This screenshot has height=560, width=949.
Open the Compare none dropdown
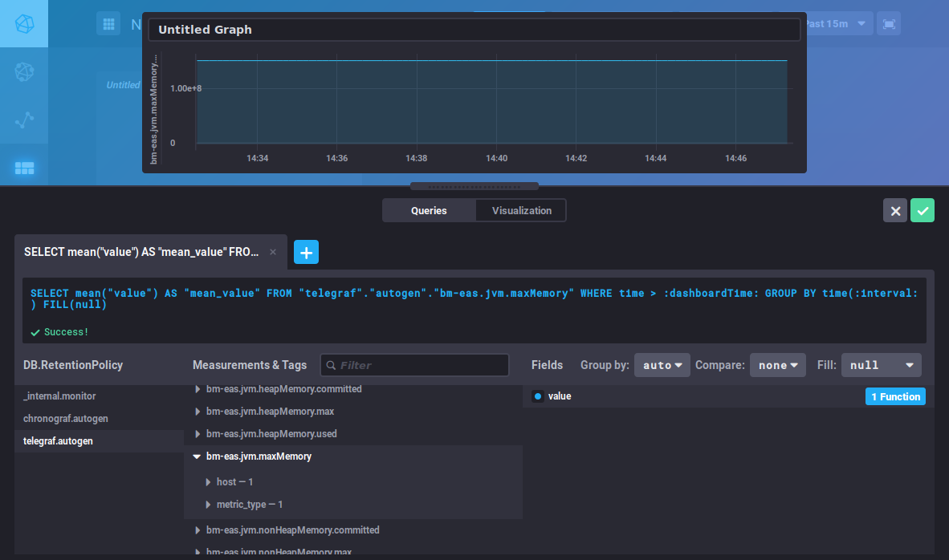tap(777, 365)
